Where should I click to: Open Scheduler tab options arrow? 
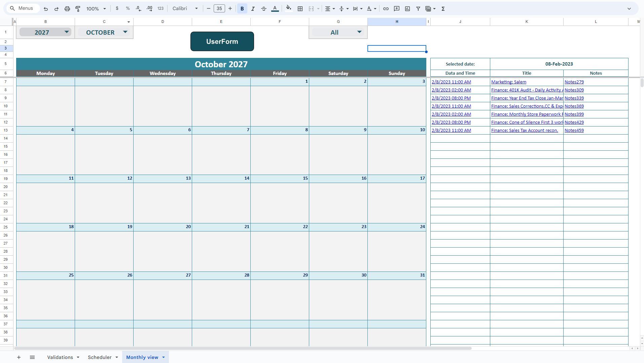pos(117,357)
